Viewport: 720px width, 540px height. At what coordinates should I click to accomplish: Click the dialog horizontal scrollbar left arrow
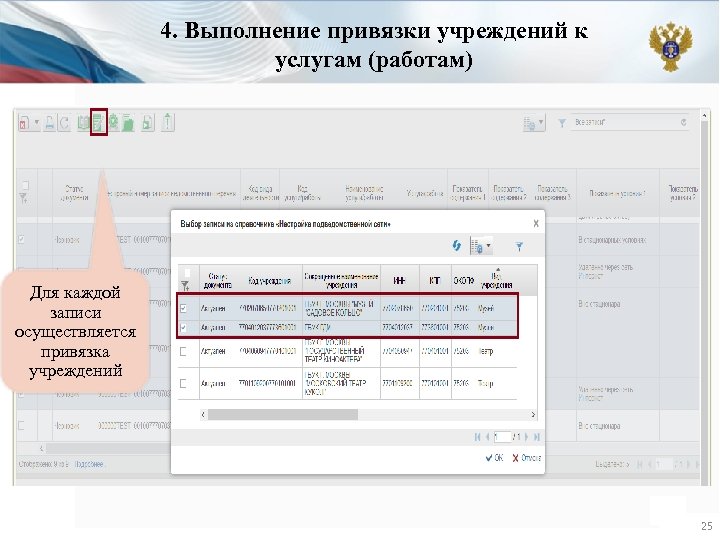[x=203, y=414]
